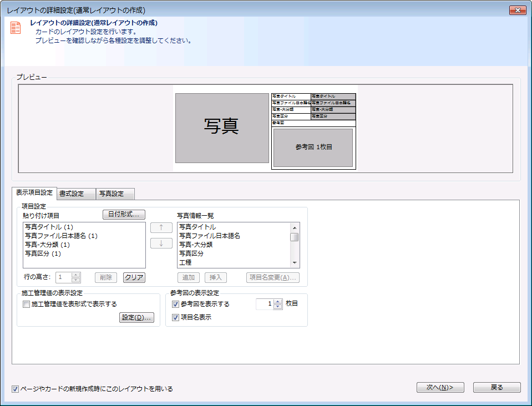Click the 参考図 1枚目 preview box
The height and width of the screenshot is (406, 532).
click(x=313, y=148)
